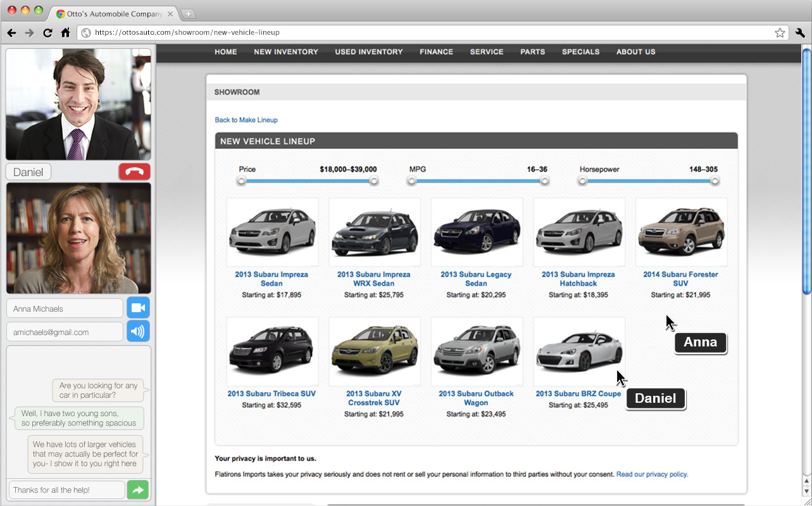812x506 pixels.
Task: Click the green XV Crosstrek photo
Action: pos(375,351)
